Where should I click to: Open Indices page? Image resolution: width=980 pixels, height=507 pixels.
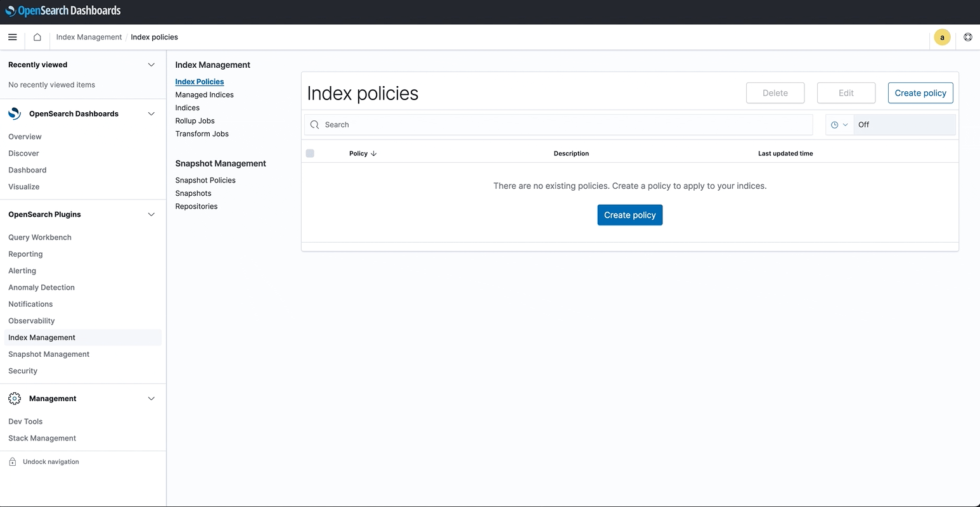(187, 108)
